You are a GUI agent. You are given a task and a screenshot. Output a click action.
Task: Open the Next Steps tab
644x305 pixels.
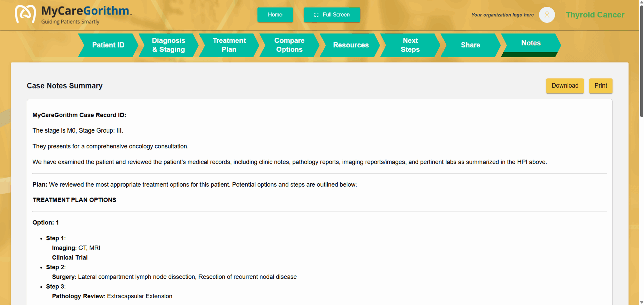(410, 45)
